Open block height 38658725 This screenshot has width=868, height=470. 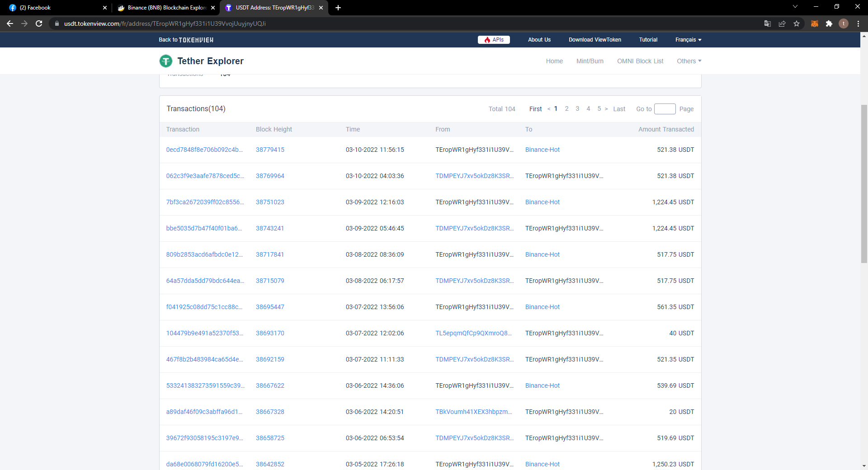[x=270, y=438]
